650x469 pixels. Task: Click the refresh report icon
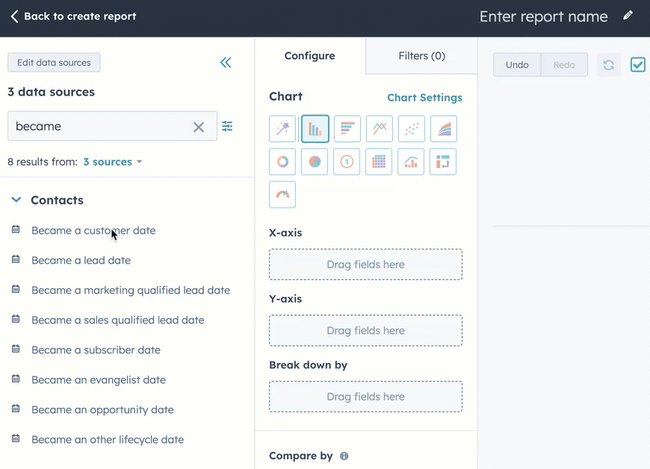tap(609, 65)
